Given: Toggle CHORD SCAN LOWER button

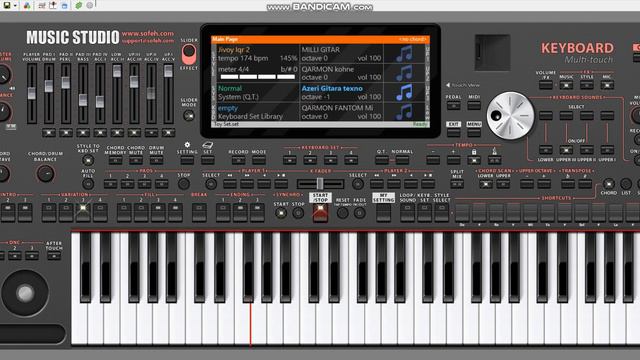Looking at the screenshot, I should point(485,184).
